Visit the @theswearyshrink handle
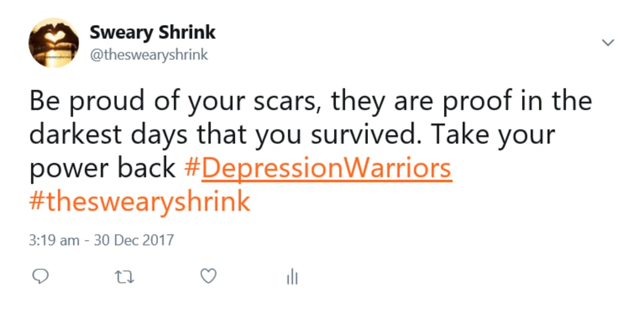644x310 pixels. (x=148, y=55)
